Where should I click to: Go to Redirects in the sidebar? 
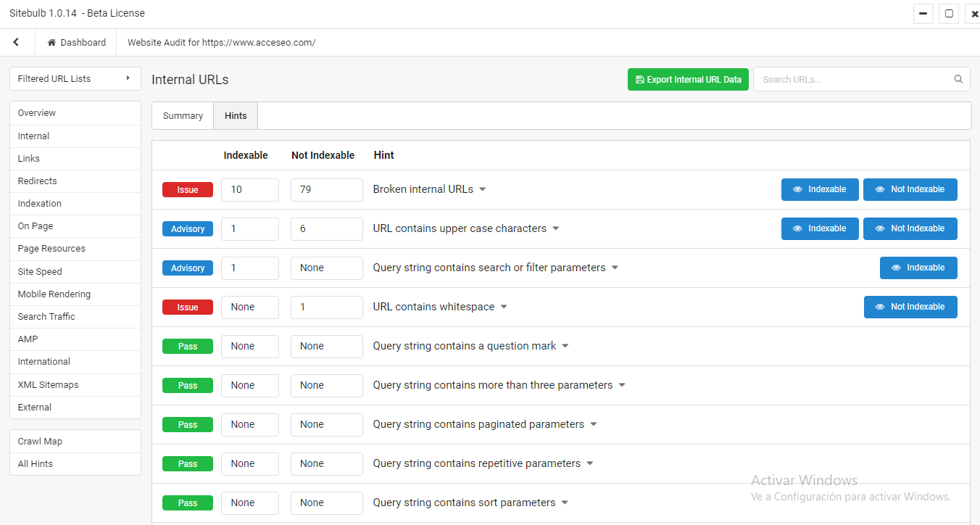click(x=75, y=181)
